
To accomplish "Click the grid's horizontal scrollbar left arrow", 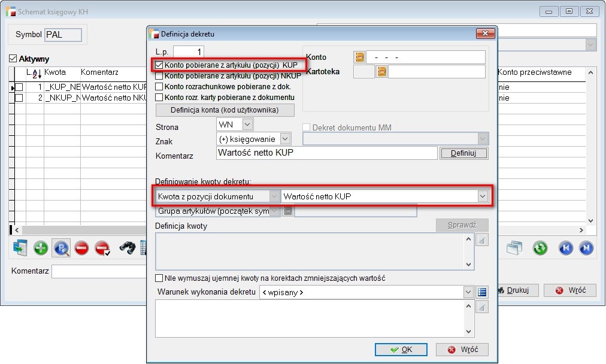I will pyautogui.click(x=16, y=230).
